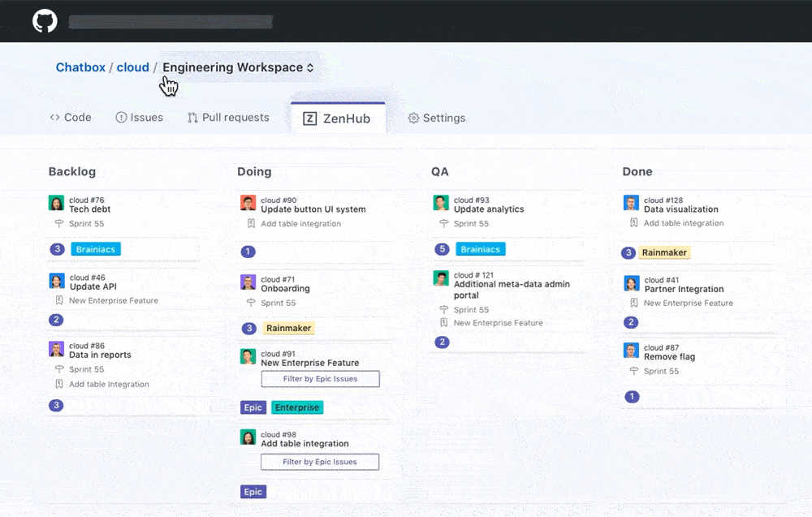Click milestone icon on Remove flag card
Viewport: 812px width, 517px height.
pyautogui.click(x=634, y=371)
